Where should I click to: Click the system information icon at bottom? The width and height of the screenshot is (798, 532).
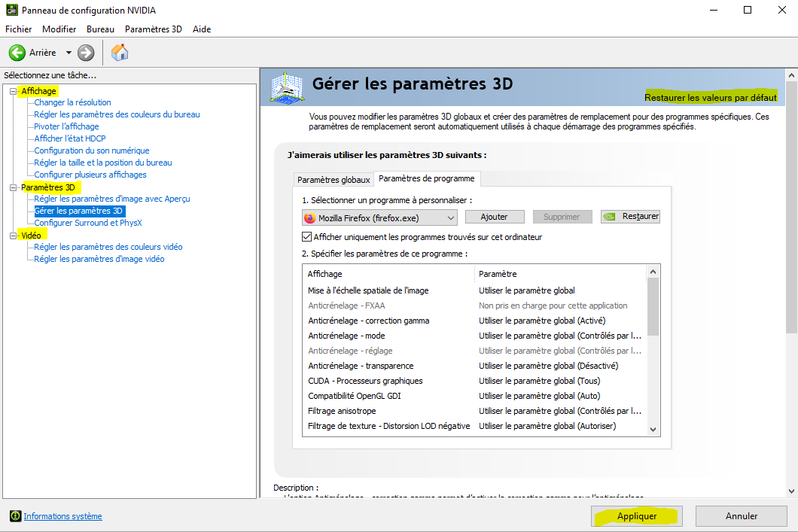tap(15, 516)
